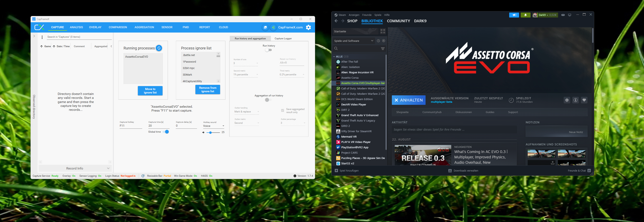The image size is (644, 222).
Task: Sort Steam library by recent activity clock icon
Action: point(378,41)
